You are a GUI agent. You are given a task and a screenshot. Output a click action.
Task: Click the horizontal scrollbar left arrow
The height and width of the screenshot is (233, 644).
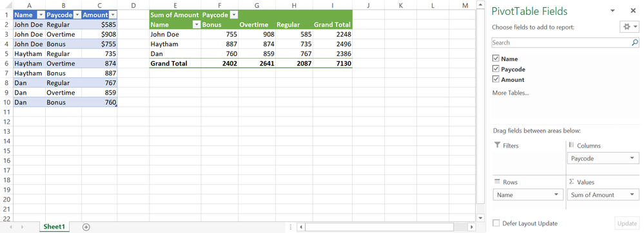(x=301, y=227)
